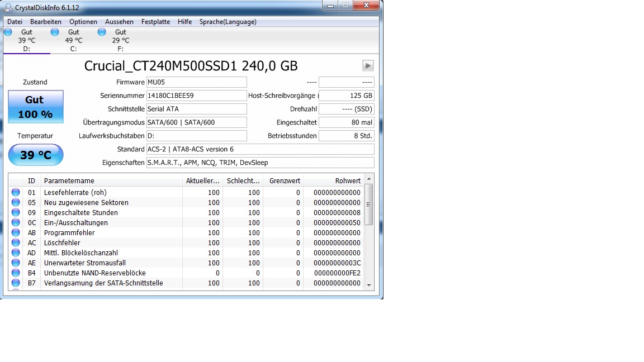Click status orb for Löschfehler
This screenshot has height=362, width=644.
16,242
